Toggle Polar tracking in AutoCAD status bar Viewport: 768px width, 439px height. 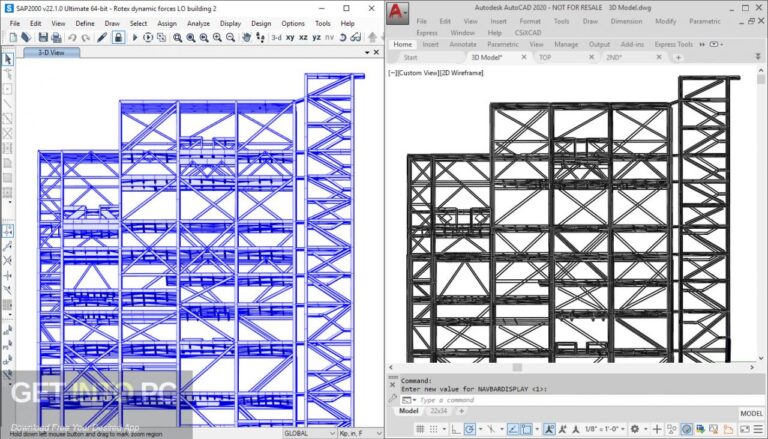(x=469, y=429)
